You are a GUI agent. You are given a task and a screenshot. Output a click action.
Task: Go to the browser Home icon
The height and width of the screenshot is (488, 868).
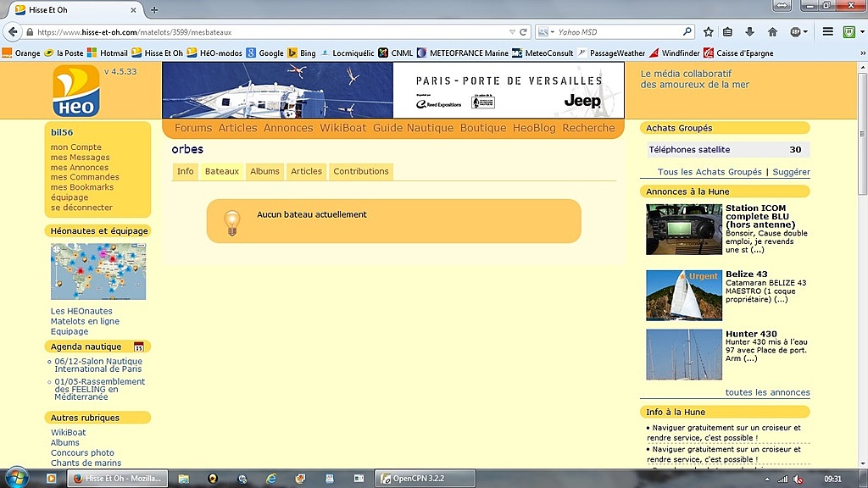[x=772, y=32]
